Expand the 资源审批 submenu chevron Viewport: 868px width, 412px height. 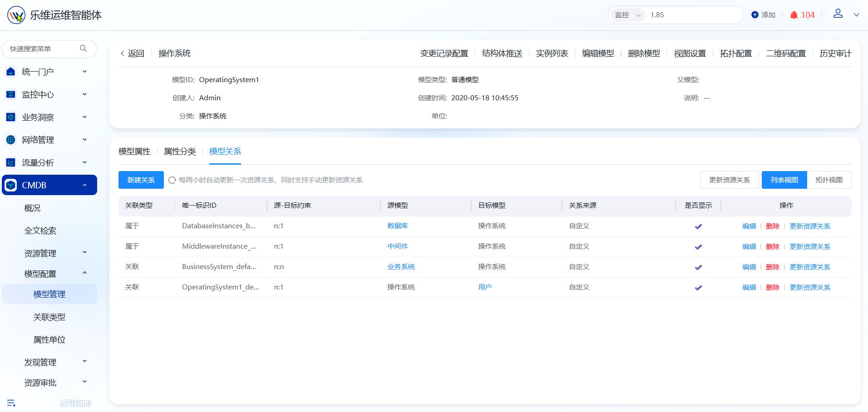pyautogui.click(x=84, y=382)
